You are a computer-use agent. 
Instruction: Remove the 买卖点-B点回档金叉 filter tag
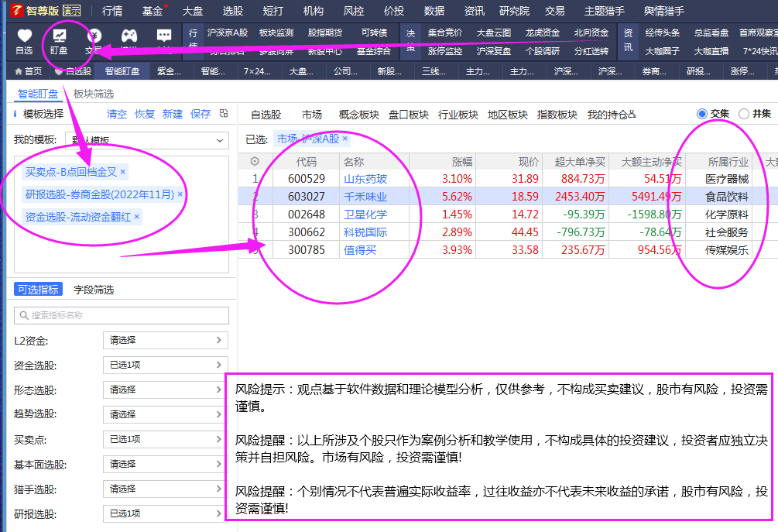tap(123, 172)
